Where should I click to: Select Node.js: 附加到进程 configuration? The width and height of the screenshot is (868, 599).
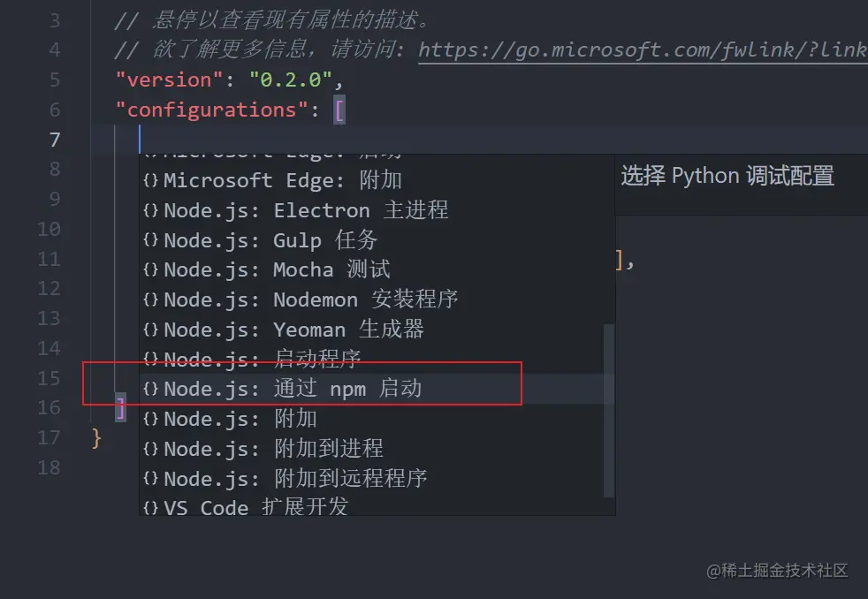pyautogui.click(x=377, y=449)
